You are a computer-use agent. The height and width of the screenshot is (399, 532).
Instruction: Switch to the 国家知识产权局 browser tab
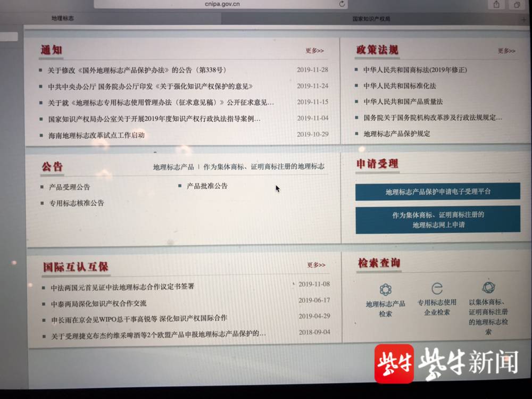371,19
